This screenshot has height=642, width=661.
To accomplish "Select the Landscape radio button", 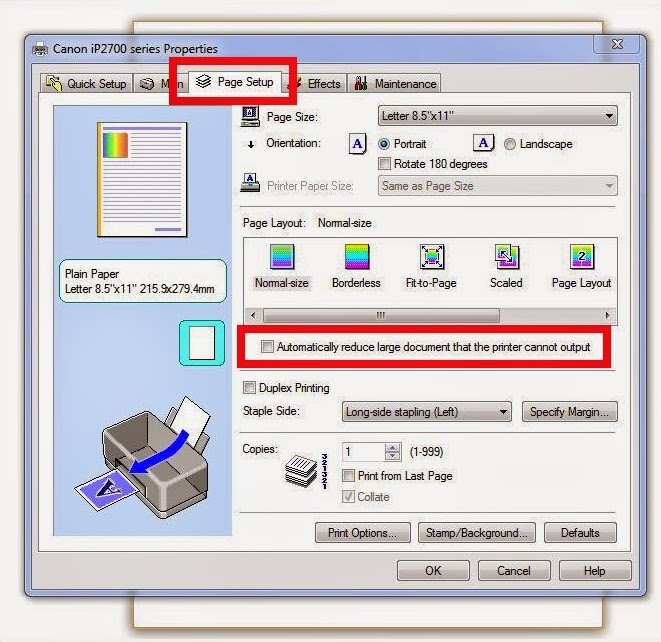I will (x=510, y=144).
